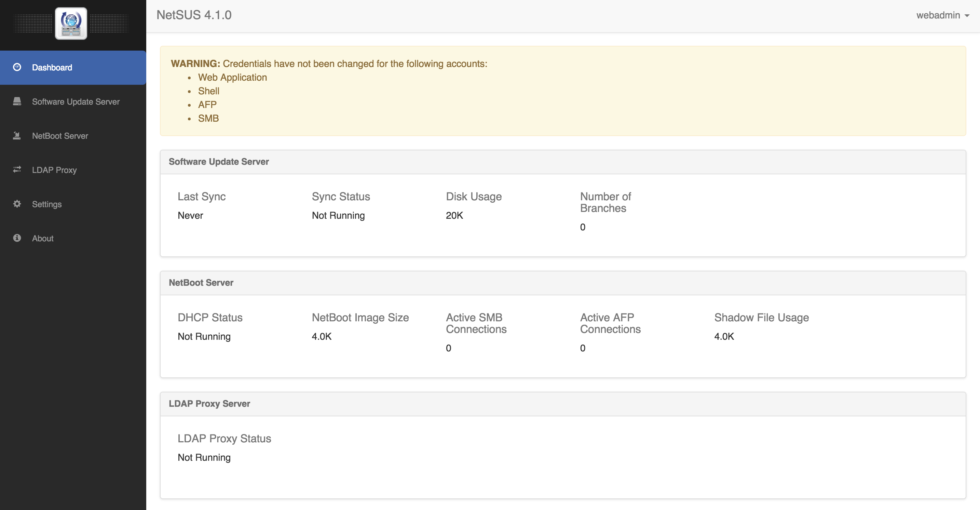Click 'AFP' in the warning list
The image size is (980, 510).
pyautogui.click(x=207, y=105)
